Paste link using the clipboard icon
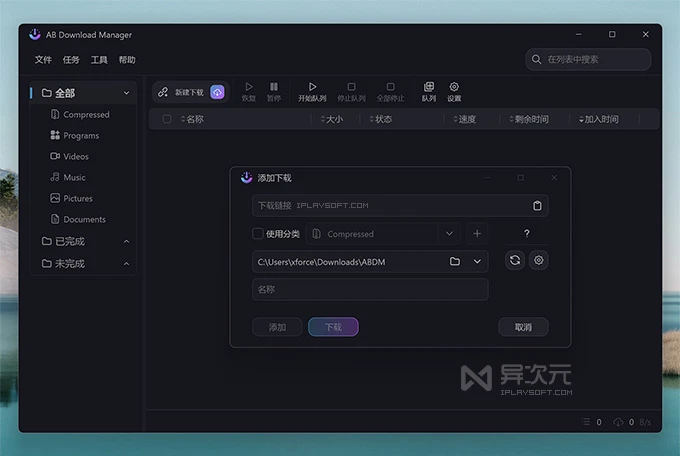Viewport: 680px width, 456px height. tap(537, 205)
